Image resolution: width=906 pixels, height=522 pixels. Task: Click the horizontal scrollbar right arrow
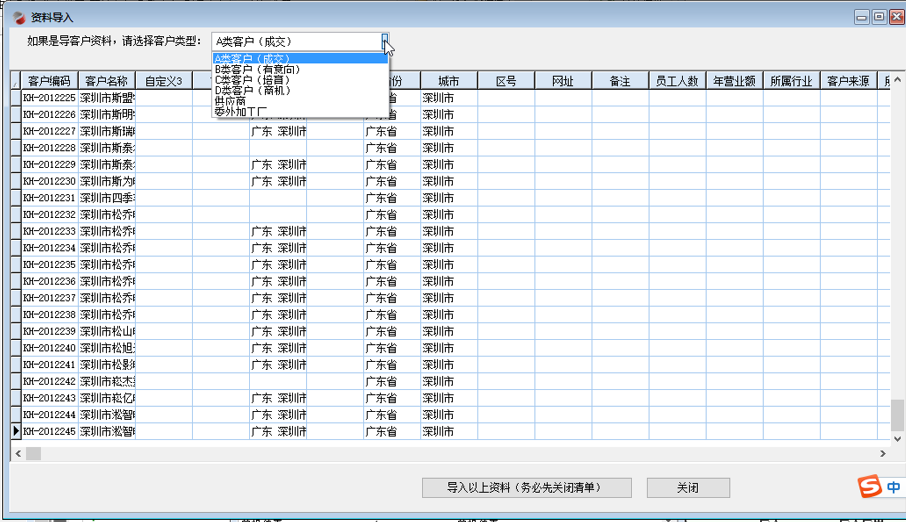[x=883, y=454]
